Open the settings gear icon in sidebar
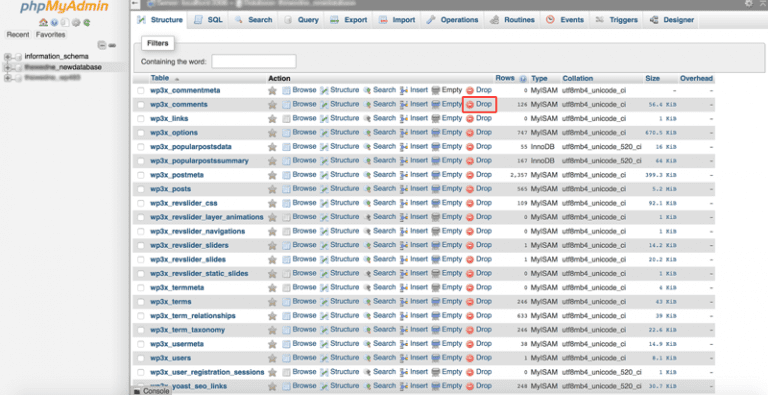This screenshot has width=768, height=395. (76, 23)
